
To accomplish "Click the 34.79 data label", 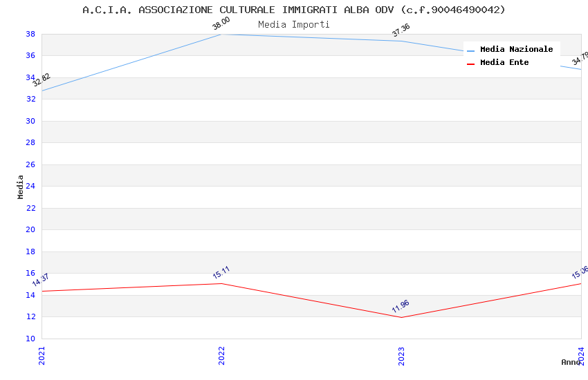I will point(580,59).
